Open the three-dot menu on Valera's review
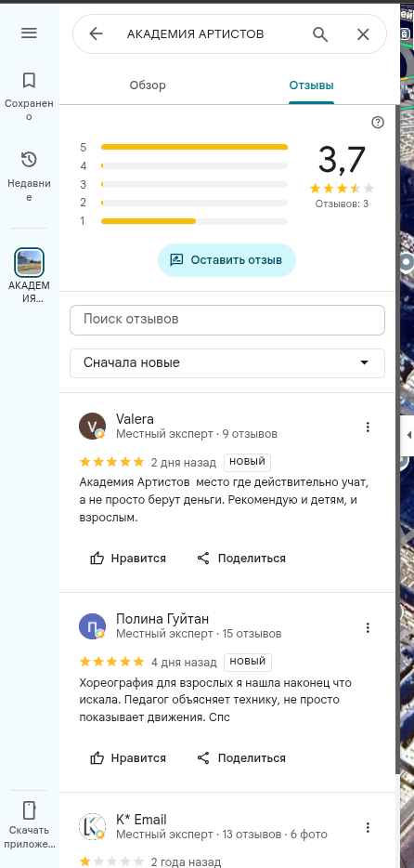 point(369,427)
